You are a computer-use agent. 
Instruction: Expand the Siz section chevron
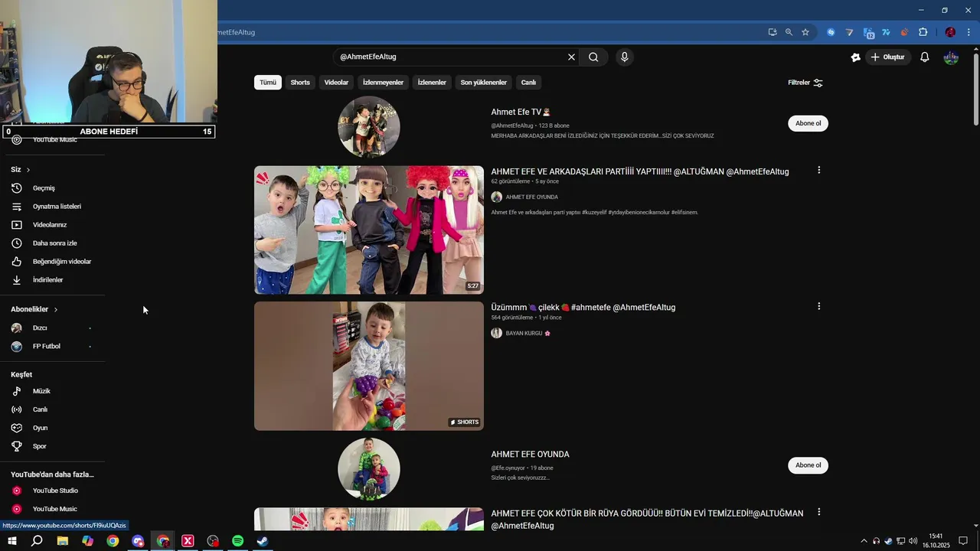[x=28, y=170]
